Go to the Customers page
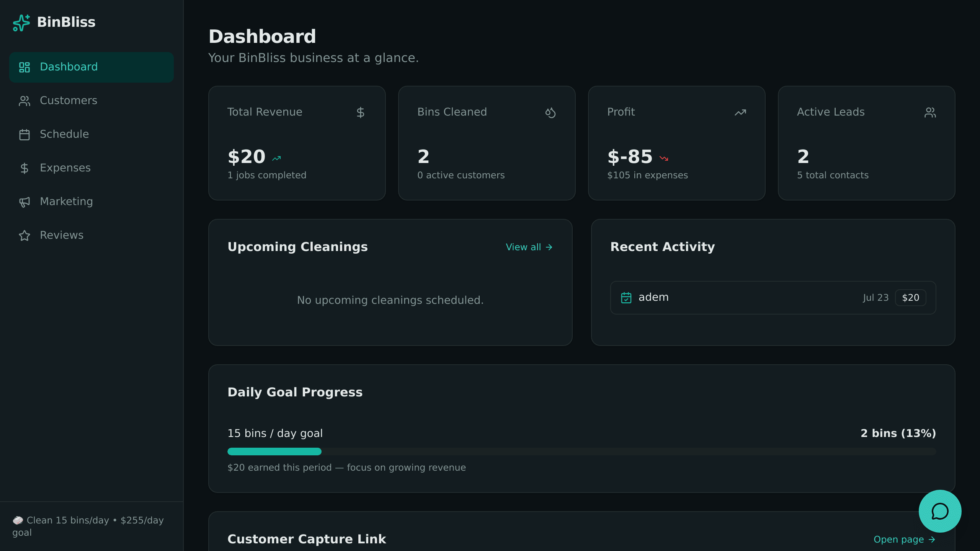Viewport: 980px width, 551px height. (91, 101)
